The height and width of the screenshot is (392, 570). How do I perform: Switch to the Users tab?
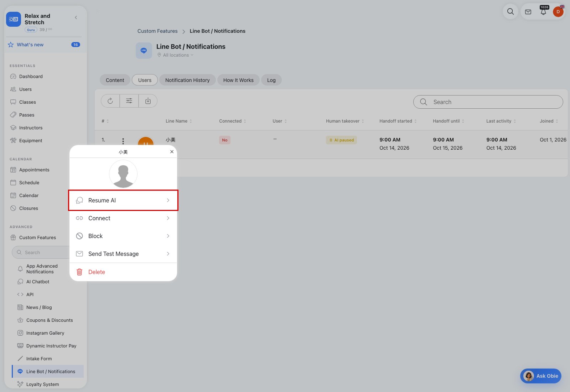145,80
